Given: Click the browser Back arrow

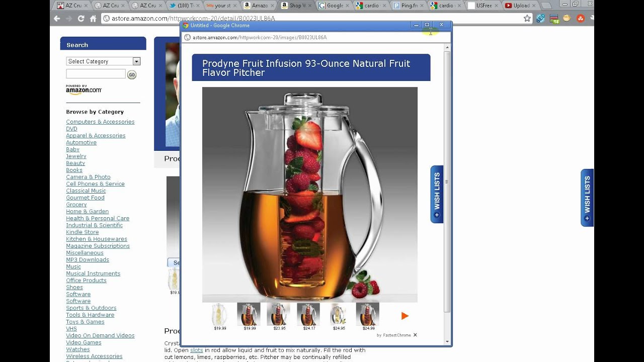Looking at the screenshot, I should [57, 19].
